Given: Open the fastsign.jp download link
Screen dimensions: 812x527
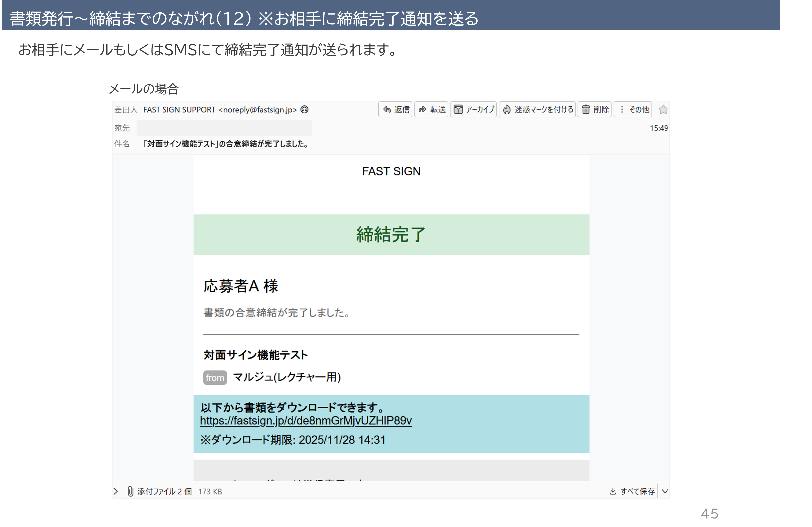Looking at the screenshot, I should [306, 421].
